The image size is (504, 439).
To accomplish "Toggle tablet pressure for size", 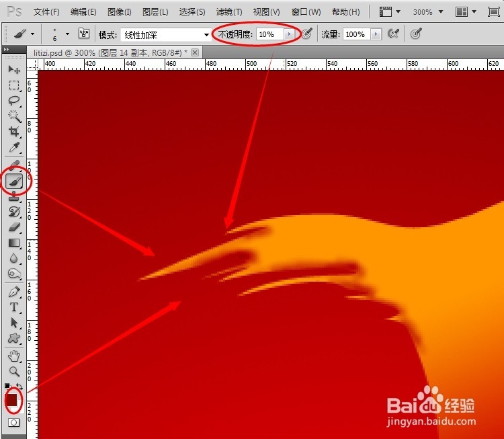I will [x=416, y=34].
